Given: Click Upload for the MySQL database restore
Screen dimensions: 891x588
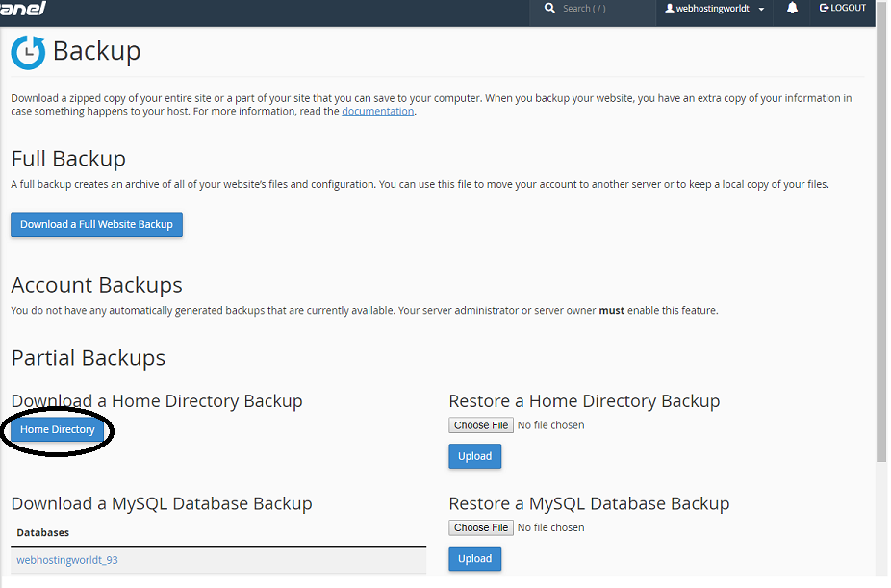Looking at the screenshot, I should click(x=474, y=558).
